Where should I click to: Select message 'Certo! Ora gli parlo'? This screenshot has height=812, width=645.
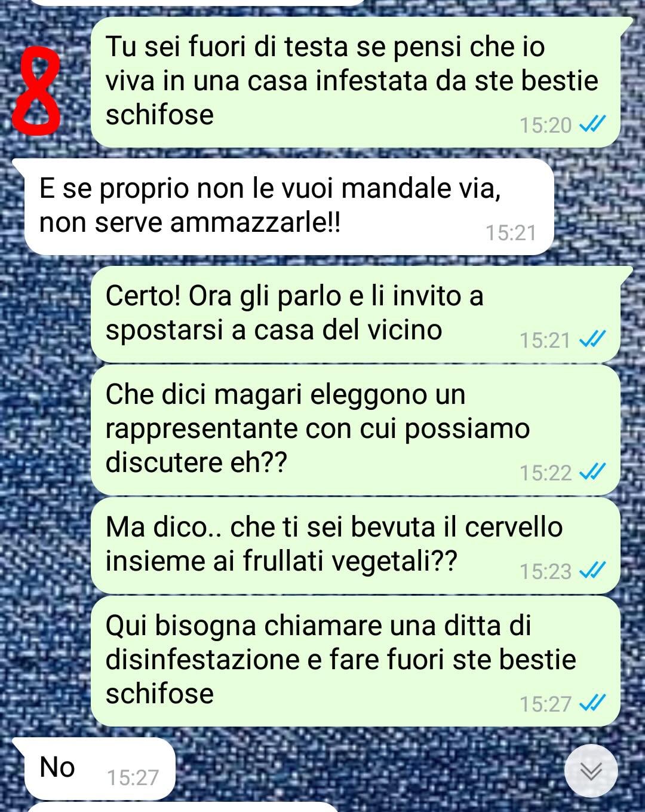(x=355, y=314)
